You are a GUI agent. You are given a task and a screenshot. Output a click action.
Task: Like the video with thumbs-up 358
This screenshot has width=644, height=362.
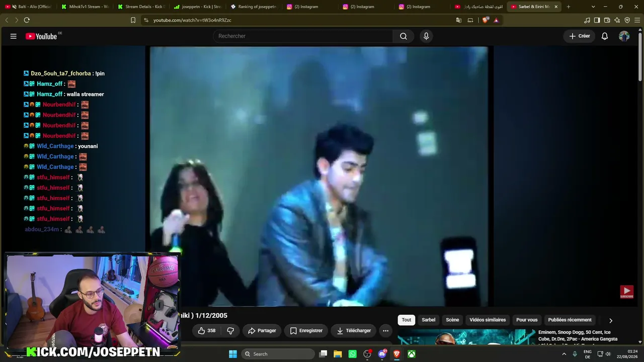[207, 331]
